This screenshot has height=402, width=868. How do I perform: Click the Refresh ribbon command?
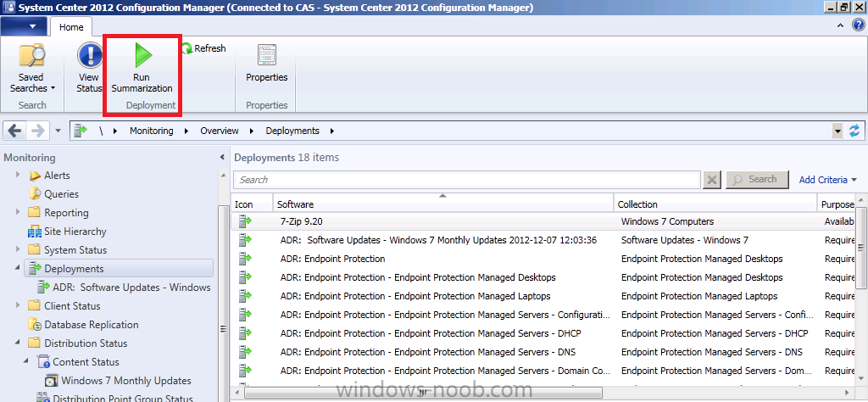click(x=203, y=48)
